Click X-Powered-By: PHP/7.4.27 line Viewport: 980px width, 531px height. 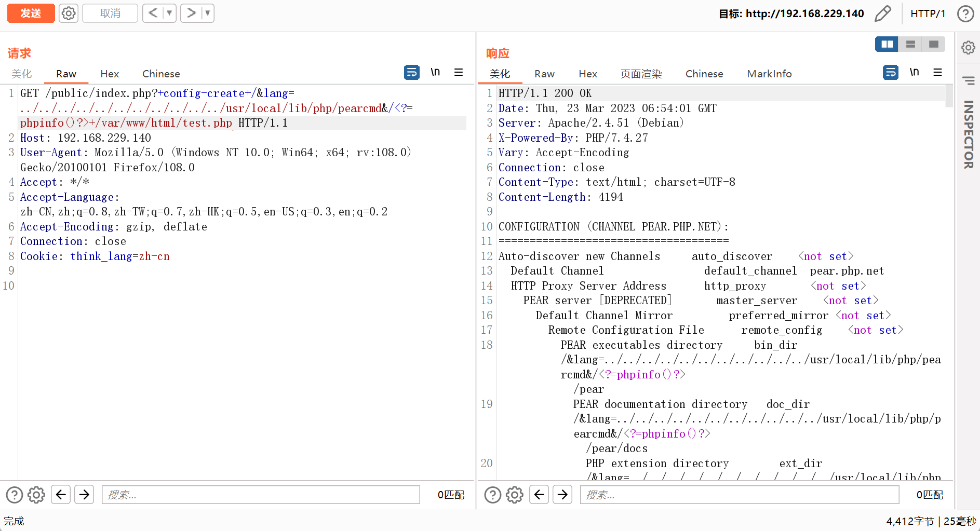pyautogui.click(x=573, y=138)
